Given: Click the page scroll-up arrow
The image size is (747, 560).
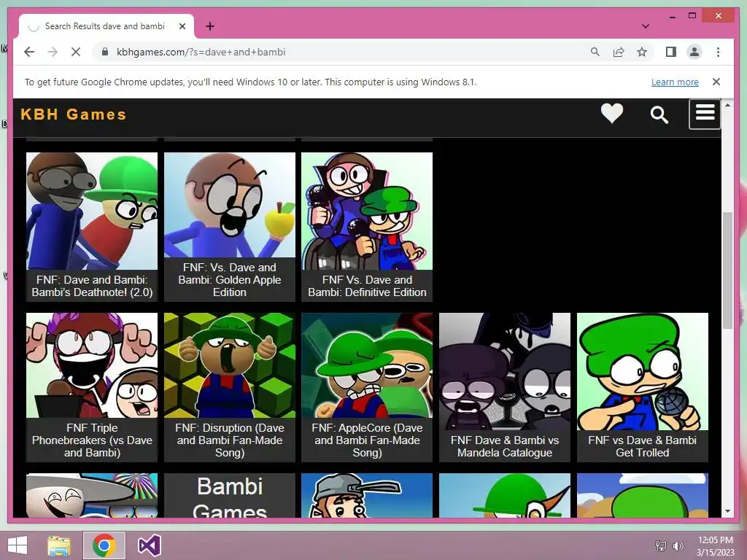Looking at the screenshot, I should tap(727, 105).
